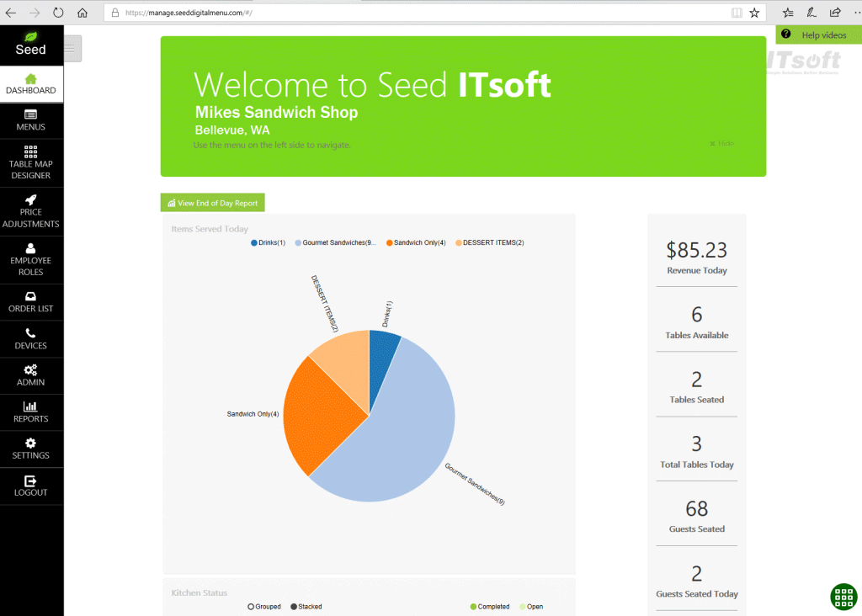Screen dimensions: 862x616
Task: Open Employee Roles person icon
Action: click(31, 248)
